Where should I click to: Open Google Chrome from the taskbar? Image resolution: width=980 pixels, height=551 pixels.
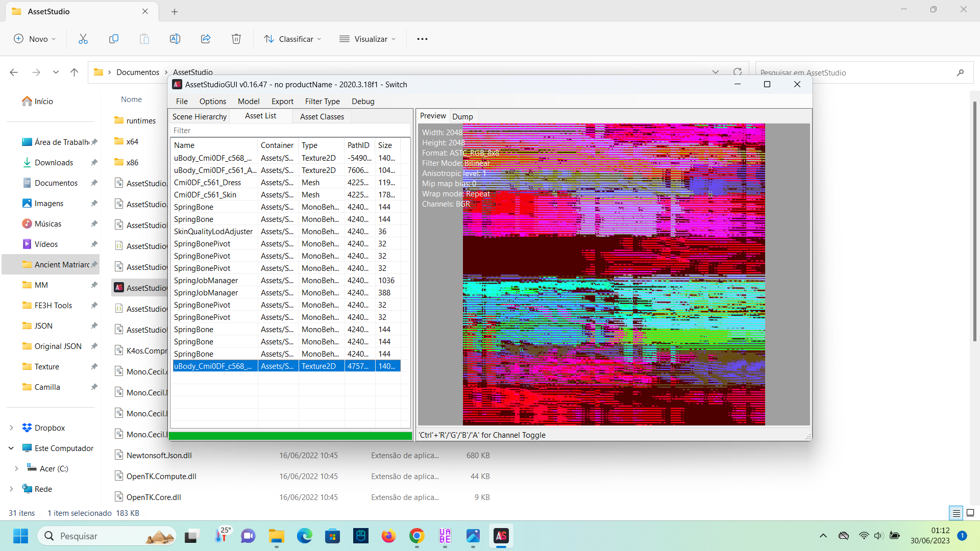point(417,536)
